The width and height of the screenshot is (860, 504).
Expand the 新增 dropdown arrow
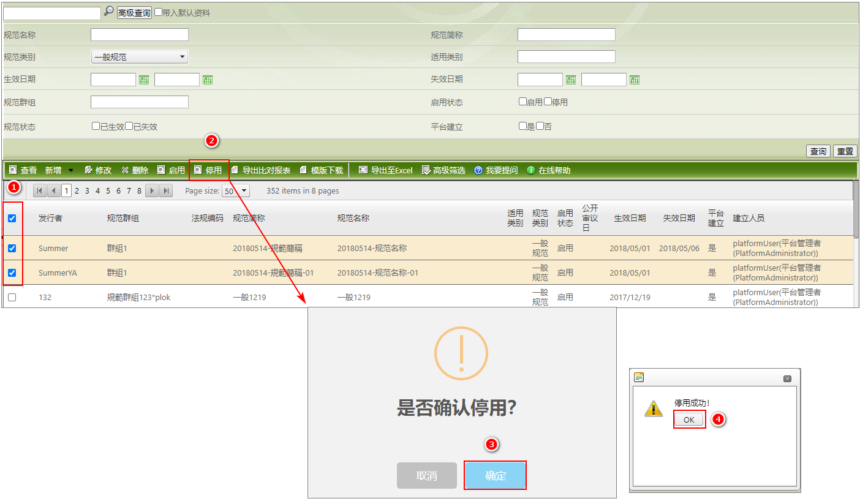click(x=70, y=170)
